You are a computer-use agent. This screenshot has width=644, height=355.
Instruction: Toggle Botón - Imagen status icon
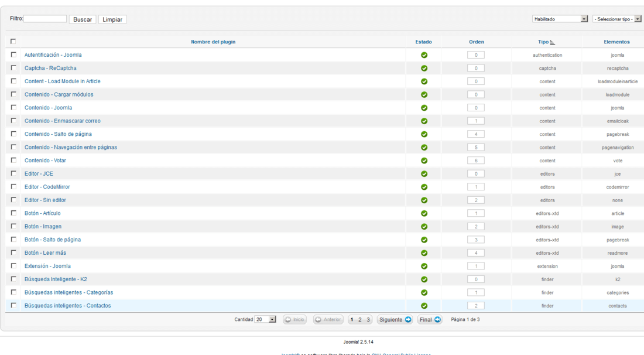pyautogui.click(x=424, y=226)
